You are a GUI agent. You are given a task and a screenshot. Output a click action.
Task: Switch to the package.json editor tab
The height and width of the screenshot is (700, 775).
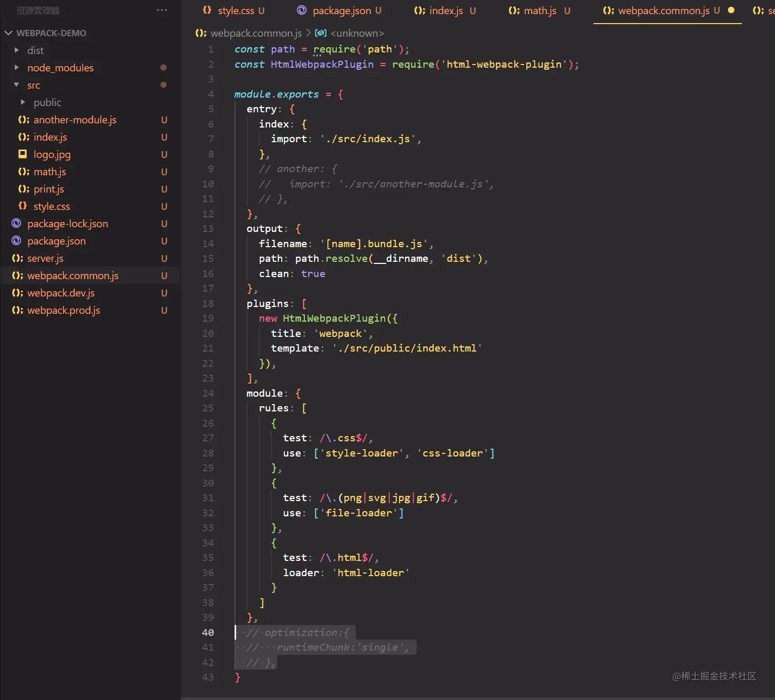point(339,10)
